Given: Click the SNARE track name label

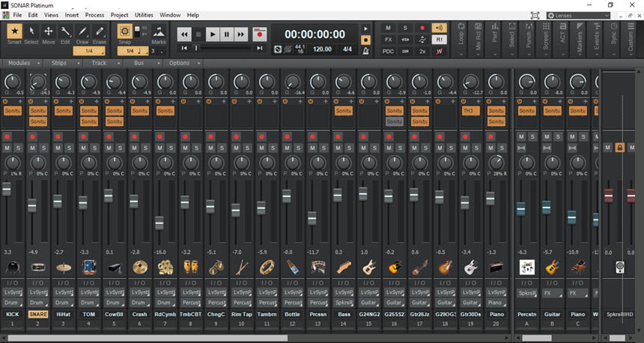Looking at the screenshot, I should (x=38, y=315).
